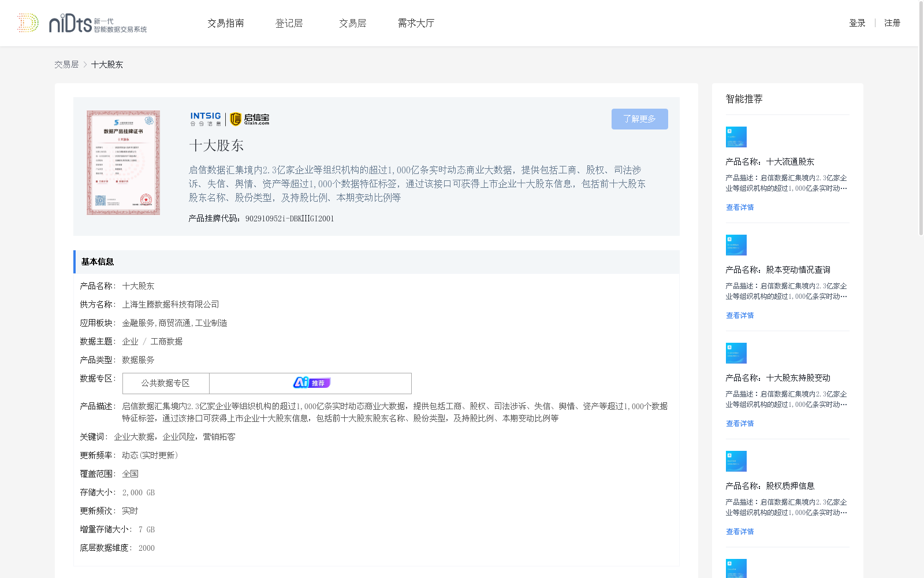Click 工商数据 topic text
The image size is (924, 578).
(166, 342)
